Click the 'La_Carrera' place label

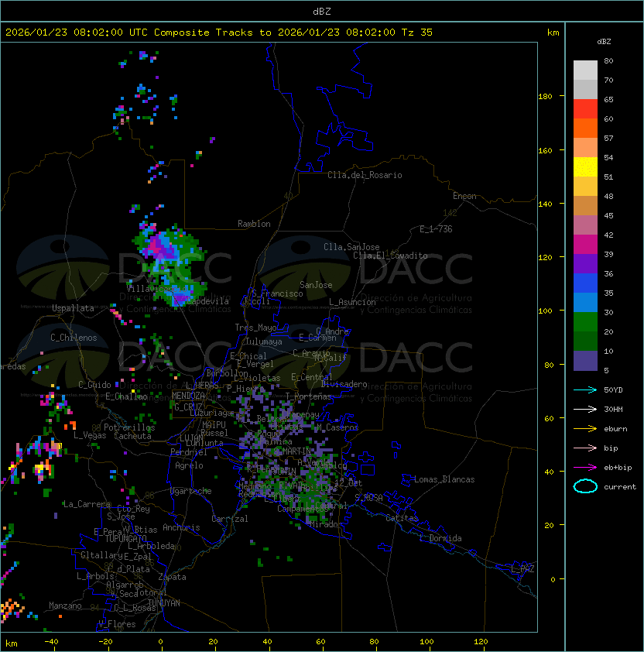87,504
